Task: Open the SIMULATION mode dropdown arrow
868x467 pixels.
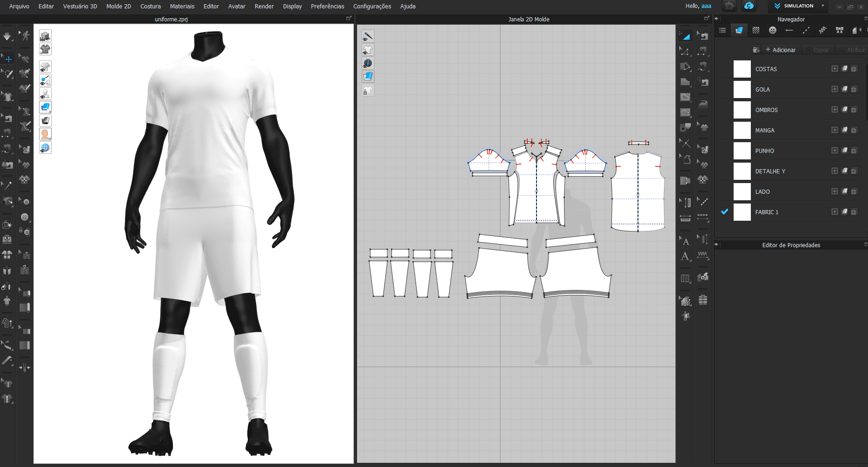Action: pos(823,6)
